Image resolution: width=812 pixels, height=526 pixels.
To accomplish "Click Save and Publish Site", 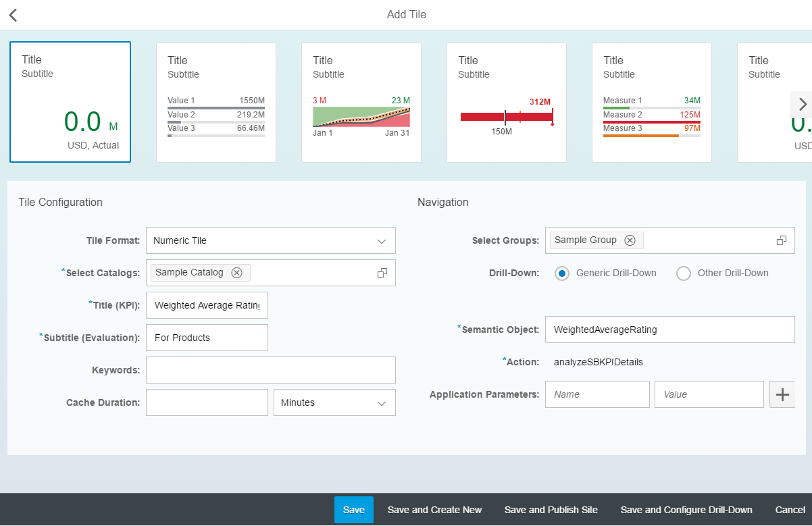I will tap(551, 510).
